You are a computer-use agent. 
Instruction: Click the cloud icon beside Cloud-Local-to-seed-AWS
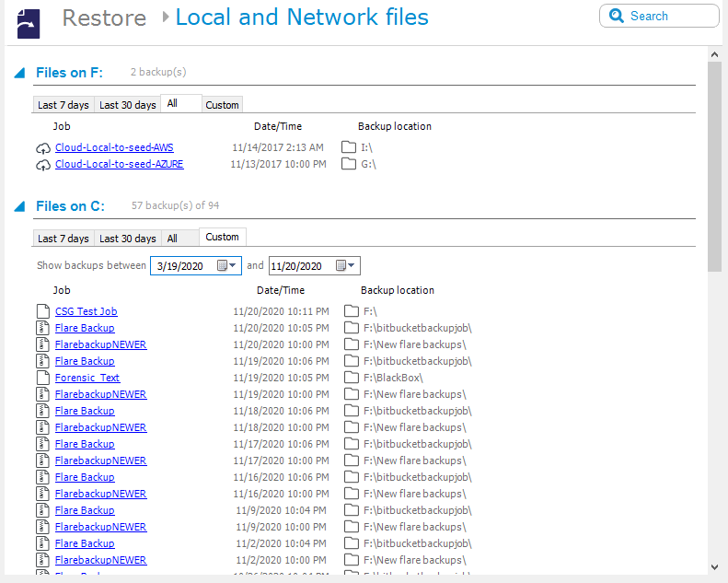(x=42, y=148)
